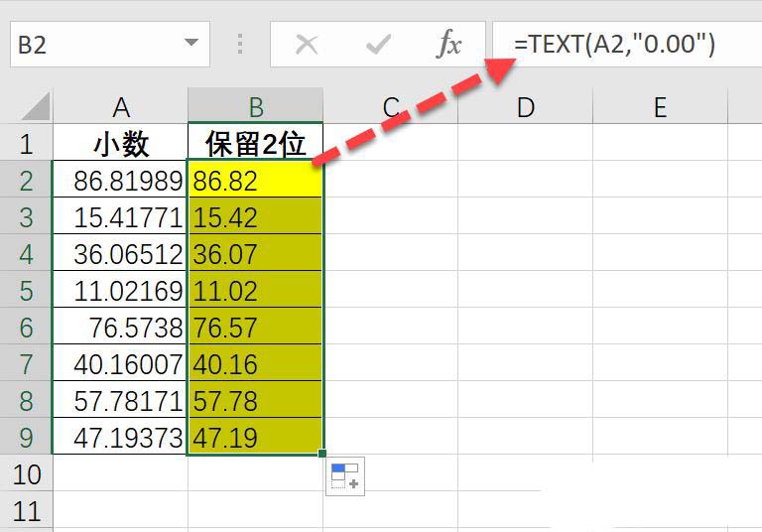Click the header cell 保留2位
The width and height of the screenshot is (762, 532).
pyautogui.click(x=255, y=144)
